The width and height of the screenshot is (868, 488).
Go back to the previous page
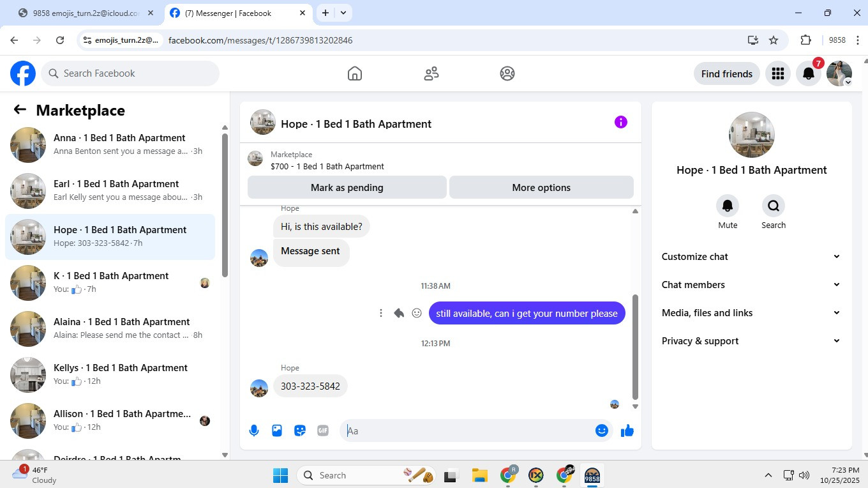pos(14,40)
